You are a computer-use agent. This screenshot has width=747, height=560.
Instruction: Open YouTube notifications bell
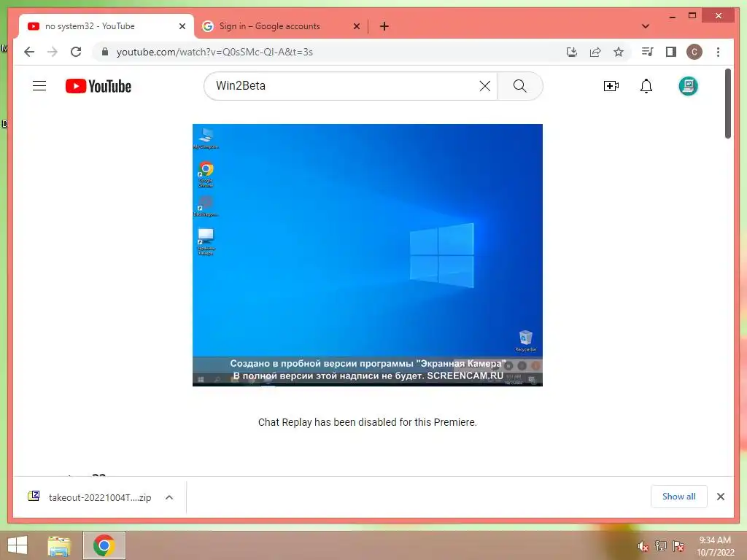[x=646, y=86]
